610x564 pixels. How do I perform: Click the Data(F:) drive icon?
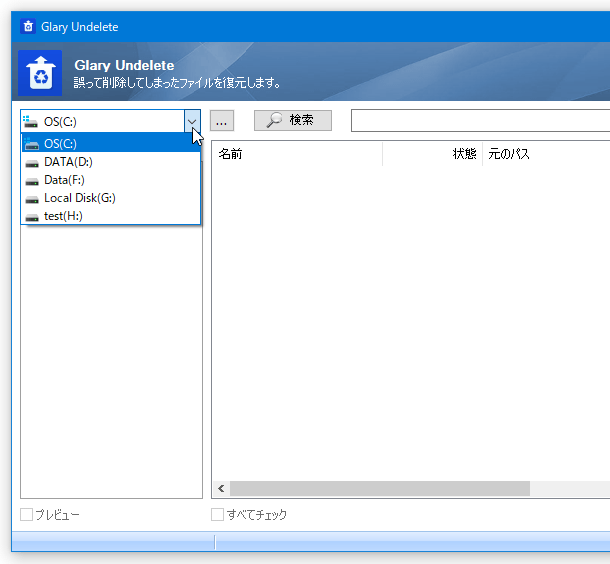click(x=32, y=182)
